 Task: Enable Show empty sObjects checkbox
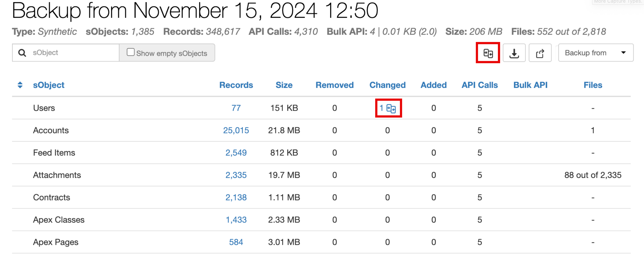130,52
